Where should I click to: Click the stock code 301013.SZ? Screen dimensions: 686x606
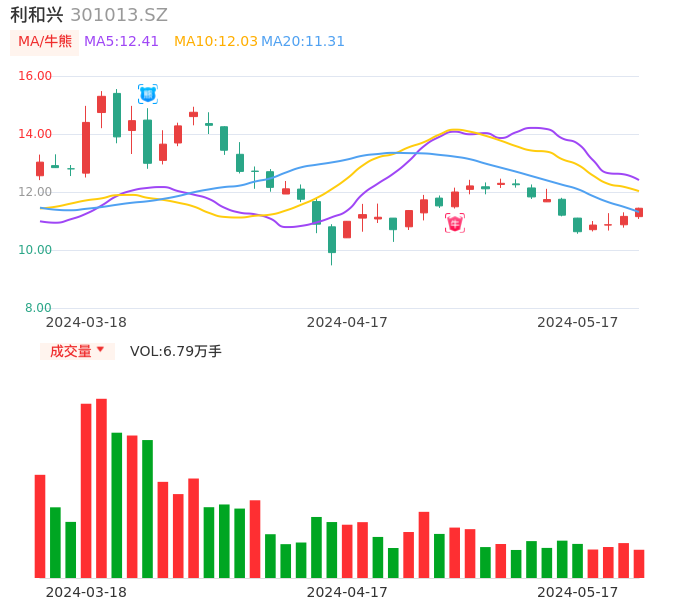pos(119,15)
